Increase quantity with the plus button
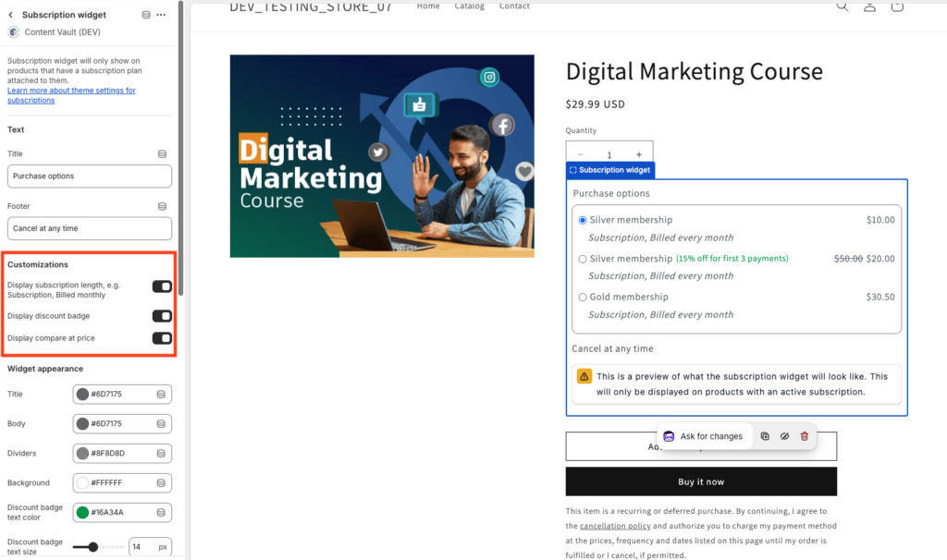The width and height of the screenshot is (947, 560). click(638, 155)
